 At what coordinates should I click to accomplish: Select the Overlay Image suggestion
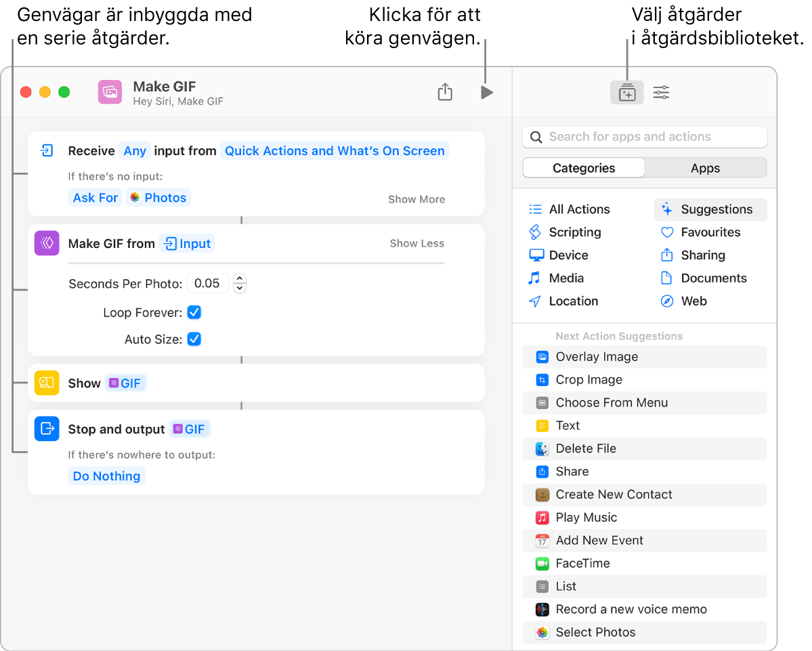[x=644, y=357]
